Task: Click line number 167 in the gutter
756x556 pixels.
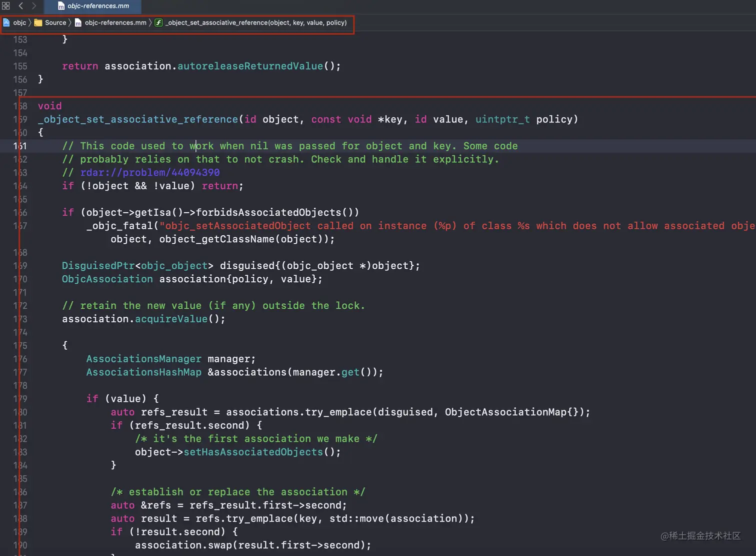Action: click(20, 226)
